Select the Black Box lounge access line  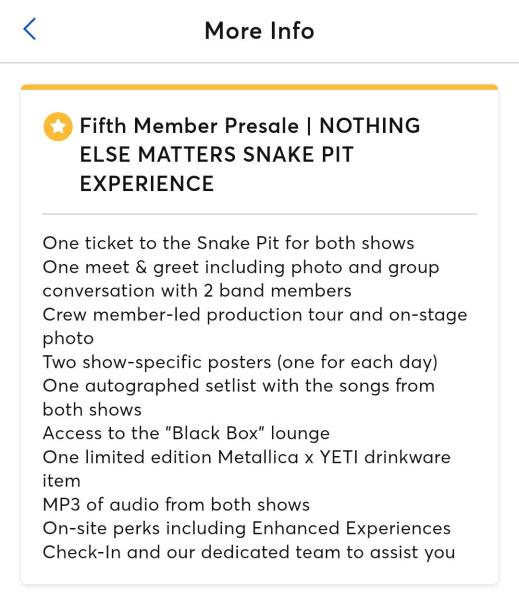(x=186, y=434)
